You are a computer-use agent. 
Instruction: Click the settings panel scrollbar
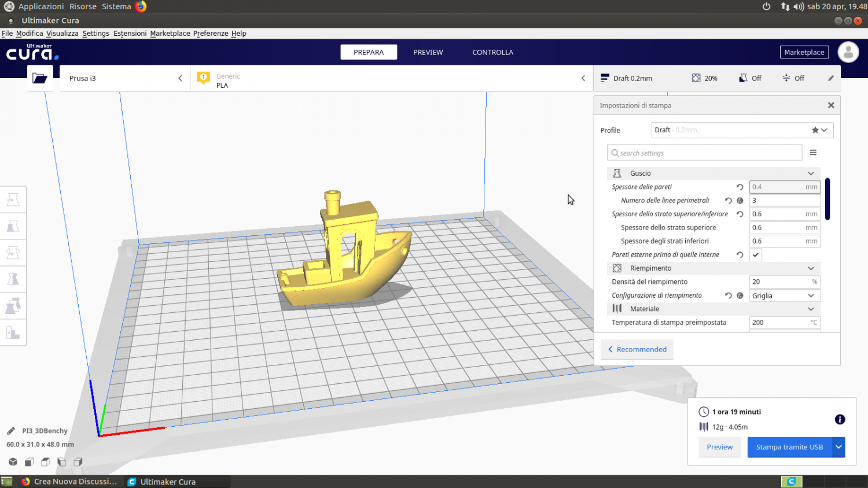point(827,199)
